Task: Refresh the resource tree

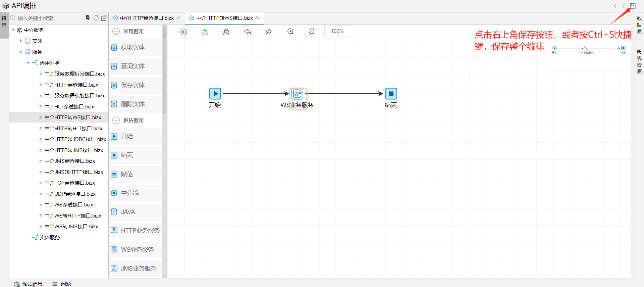Action: click(x=96, y=18)
